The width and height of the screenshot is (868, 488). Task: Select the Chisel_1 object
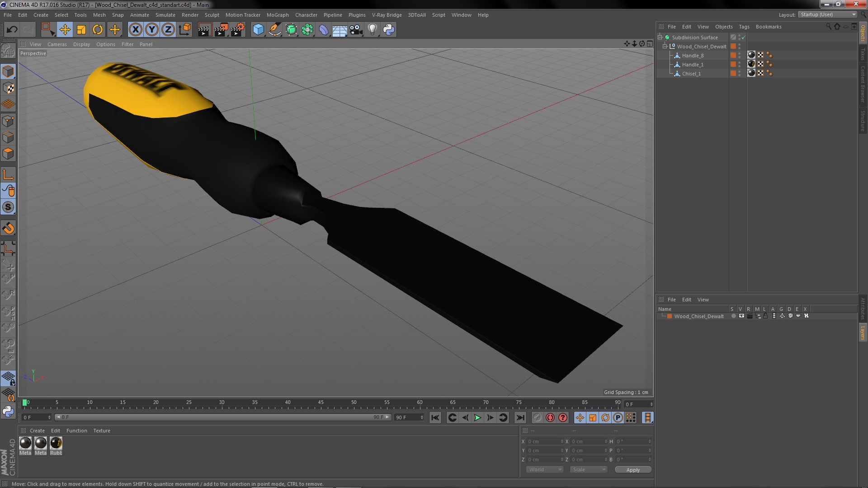(691, 74)
